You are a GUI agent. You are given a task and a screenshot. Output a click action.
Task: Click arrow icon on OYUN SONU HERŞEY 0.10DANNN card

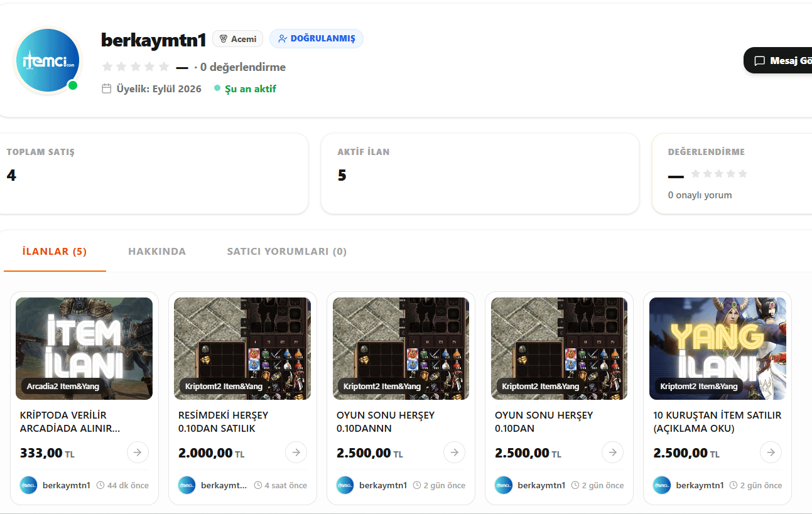tap(454, 452)
